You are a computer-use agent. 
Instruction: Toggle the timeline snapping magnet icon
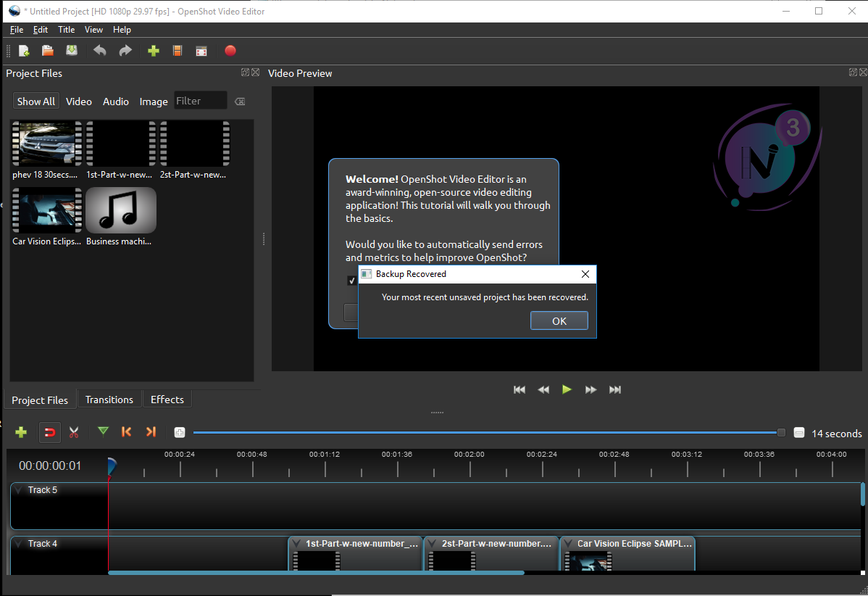coord(49,432)
